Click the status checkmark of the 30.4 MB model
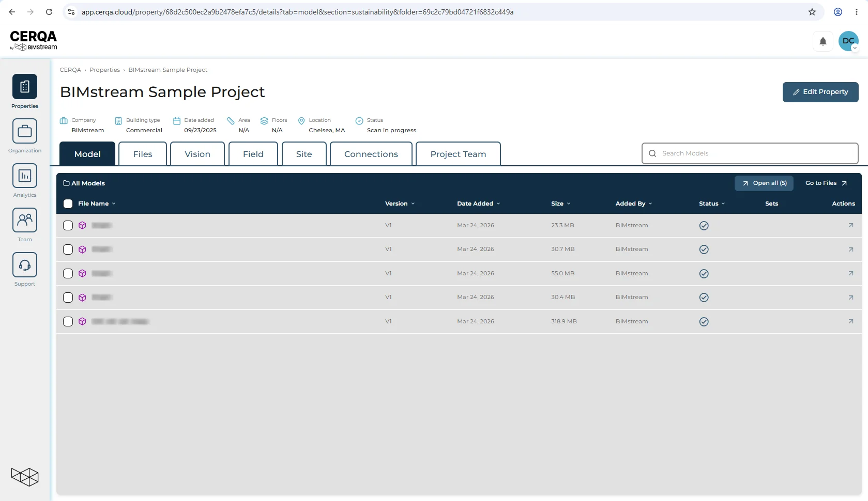Viewport: 868px width, 501px height. (704, 298)
